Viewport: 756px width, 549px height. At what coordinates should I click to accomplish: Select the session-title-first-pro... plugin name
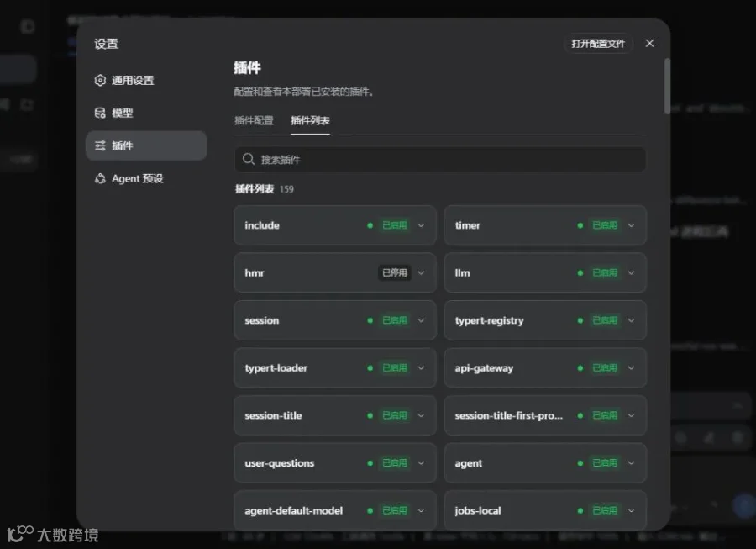(509, 415)
